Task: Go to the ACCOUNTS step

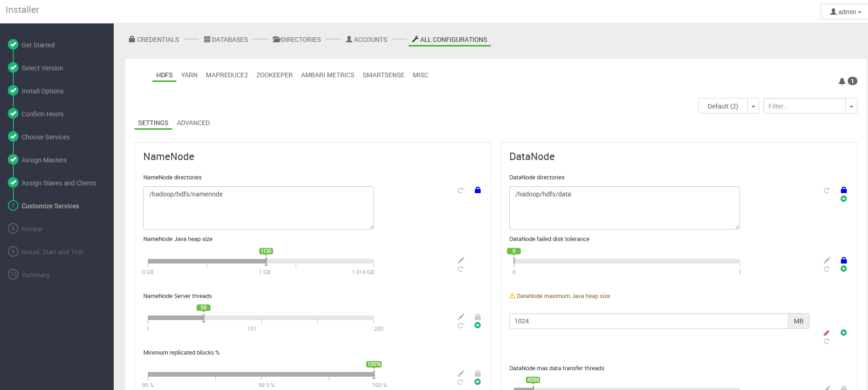Action: pos(367,40)
